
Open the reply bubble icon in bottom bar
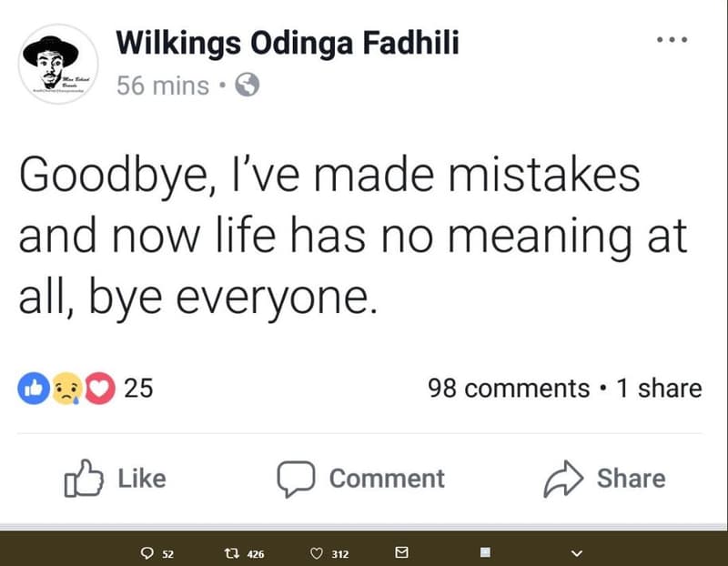click(x=146, y=552)
